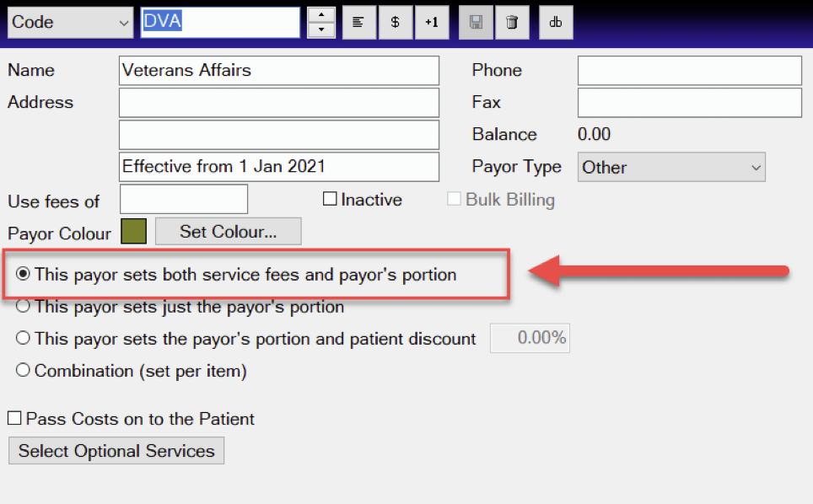
Task: Click the Use fees of field
Action: (x=184, y=200)
